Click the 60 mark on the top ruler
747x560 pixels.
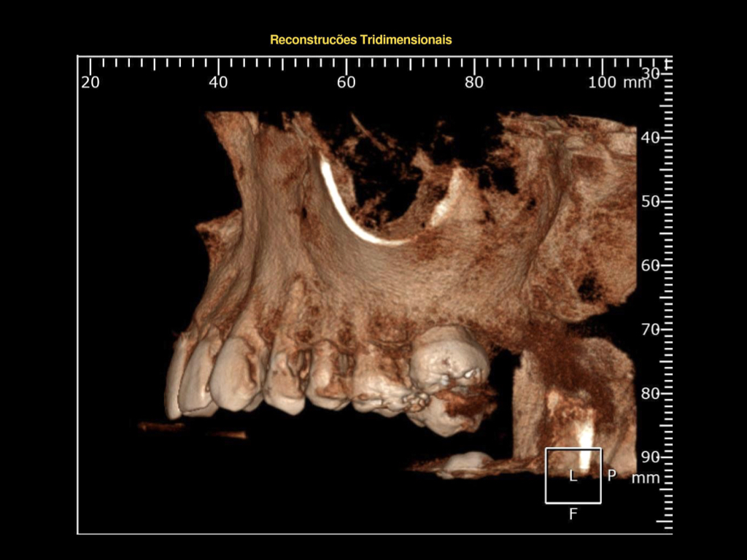[347, 82]
